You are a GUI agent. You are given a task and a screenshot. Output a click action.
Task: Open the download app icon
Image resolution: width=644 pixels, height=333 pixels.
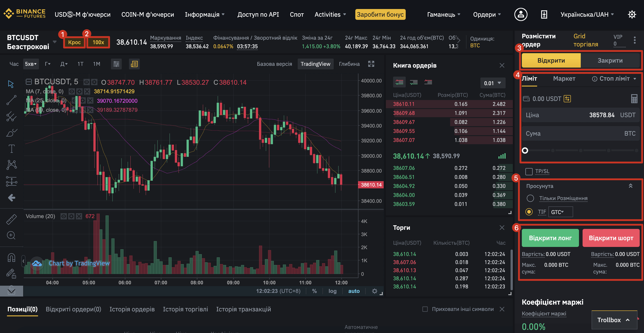[x=544, y=14]
